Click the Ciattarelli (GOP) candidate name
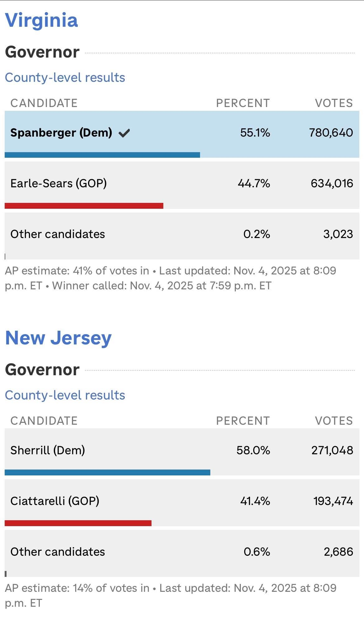This screenshot has height=617, width=364. (x=55, y=501)
